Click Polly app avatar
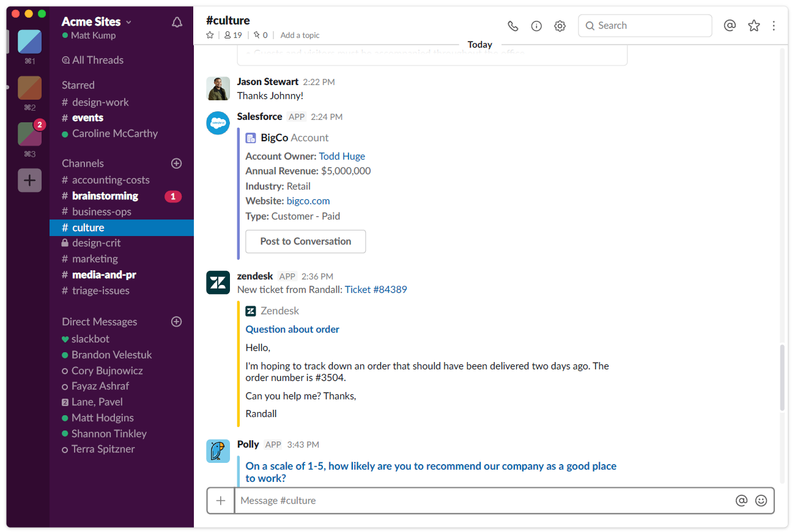The height and width of the screenshot is (532, 792). coord(218,451)
